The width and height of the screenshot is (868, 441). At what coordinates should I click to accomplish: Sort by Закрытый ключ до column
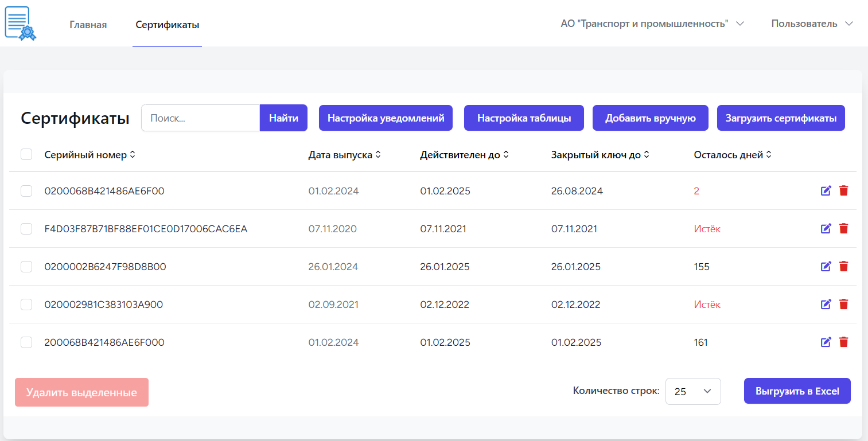(x=600, y=155)
